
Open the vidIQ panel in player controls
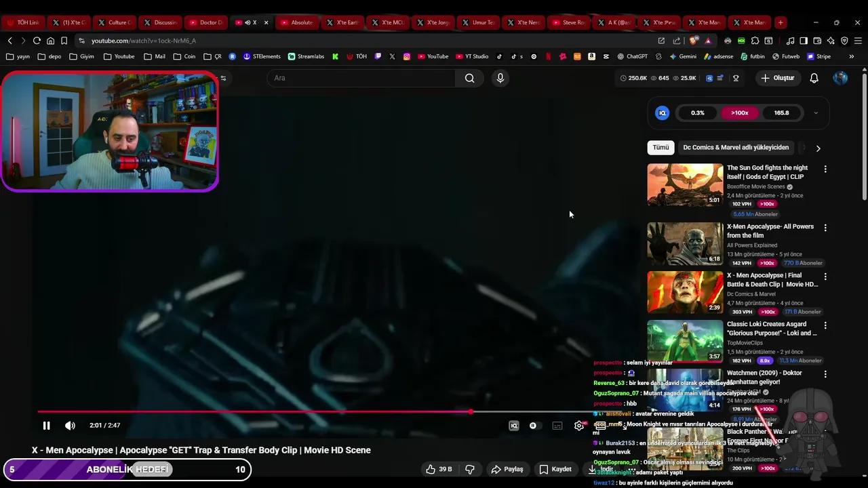click(514, 426)
